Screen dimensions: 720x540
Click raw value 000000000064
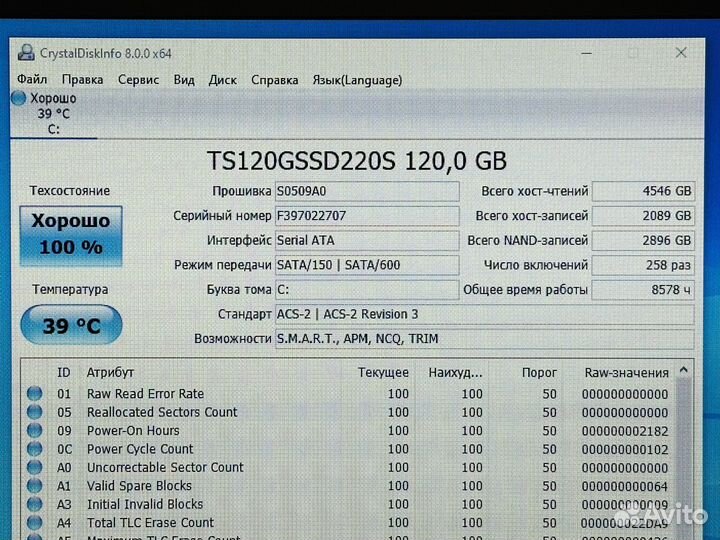(x=624, y=486)
